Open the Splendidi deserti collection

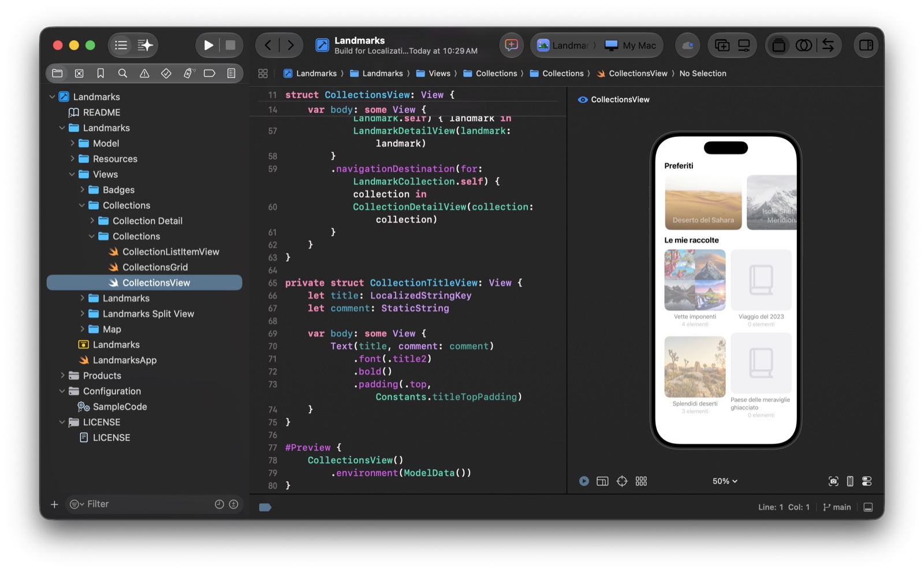[695, 367]
